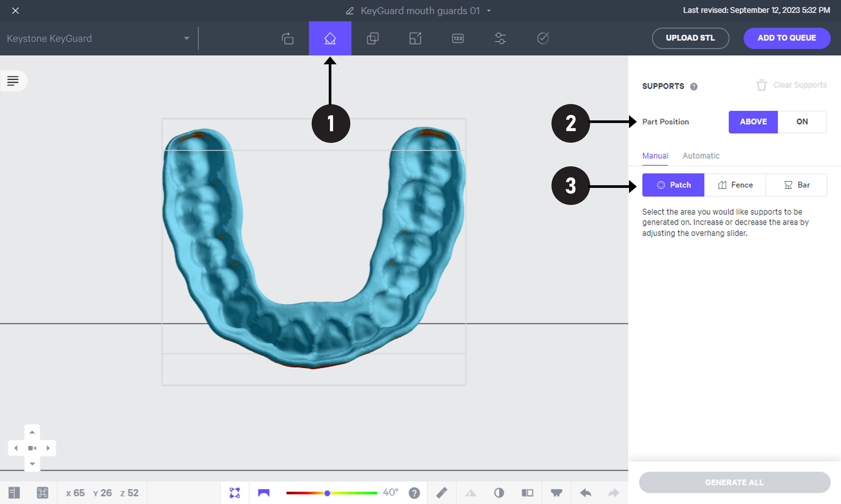Rotate camera view up
The width and height of the screenshot is (841, 504).
point(32,432)
